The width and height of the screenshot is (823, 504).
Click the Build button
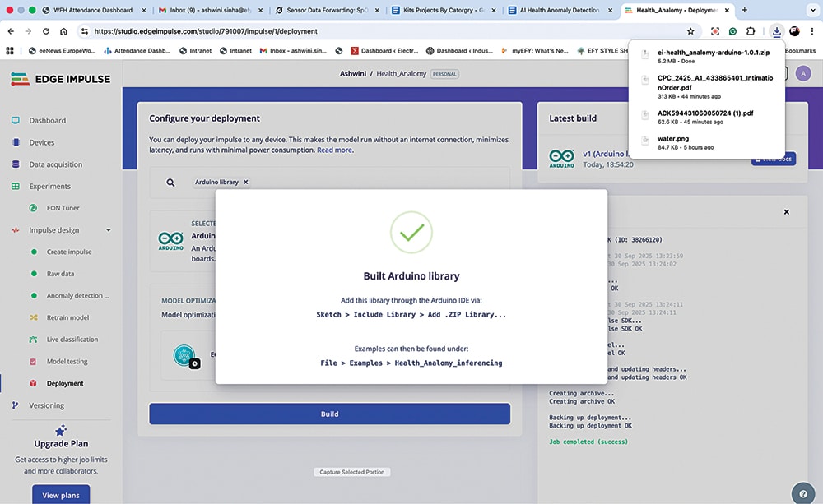click(x=329, y=414)
